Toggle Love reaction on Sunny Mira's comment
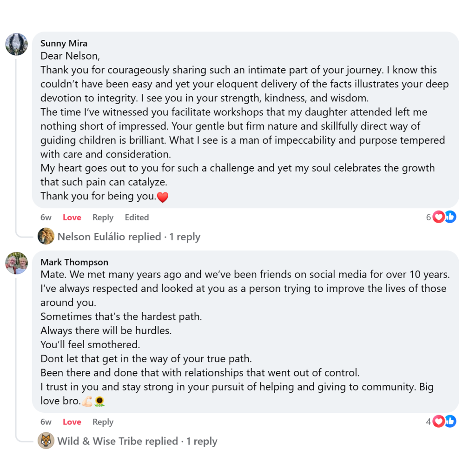This screenshot has width=476, height=476. tap(72, 218)
